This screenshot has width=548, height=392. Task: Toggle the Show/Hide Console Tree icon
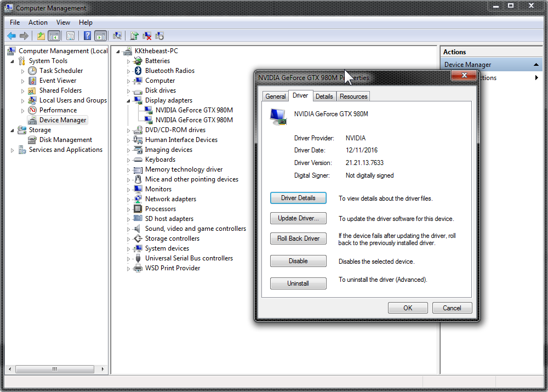click(x=54, y=36)
